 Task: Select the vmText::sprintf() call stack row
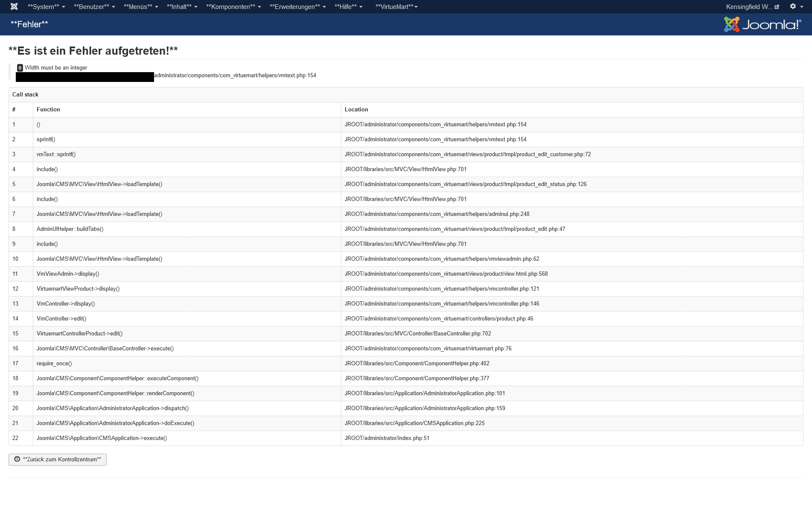[56, 154]
